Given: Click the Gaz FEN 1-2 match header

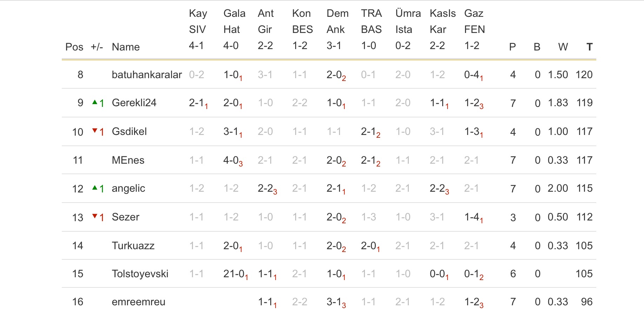Looking at the screenshot, I should 474,29.
